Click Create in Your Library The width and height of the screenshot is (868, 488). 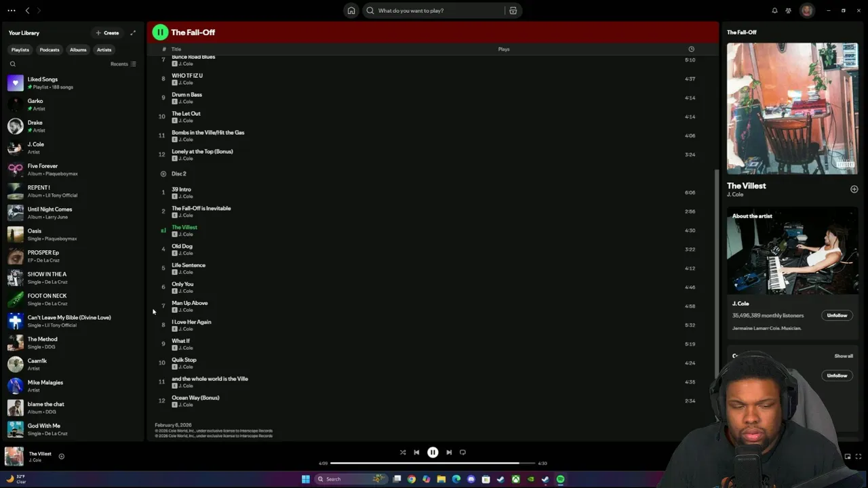point(107,33)
